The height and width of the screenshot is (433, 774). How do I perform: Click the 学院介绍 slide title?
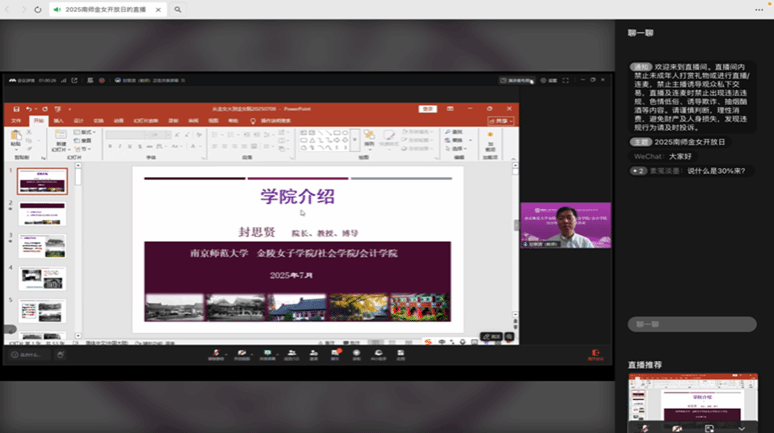tap(297, 196)
